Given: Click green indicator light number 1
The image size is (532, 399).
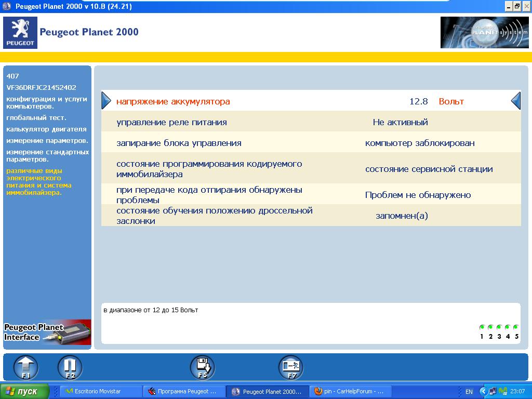Looking at the screenshot, I should pyautogui.click(x=482, y=327).
